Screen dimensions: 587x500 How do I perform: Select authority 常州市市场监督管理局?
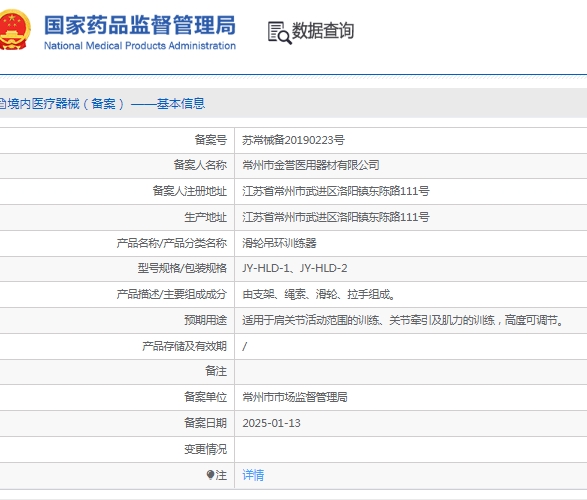coord(295,397)
